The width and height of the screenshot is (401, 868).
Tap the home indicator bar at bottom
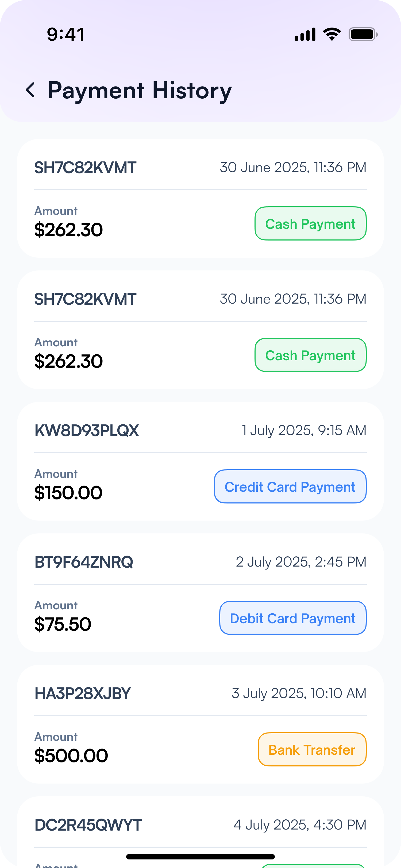(x=200, y=857)
